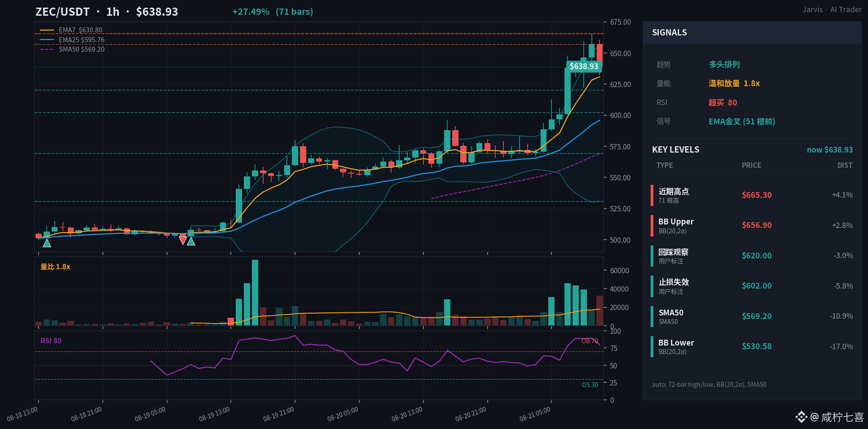The image size is (868, 429).
Task: Click the $656.90 price value
Action: [x=757, y=225]
